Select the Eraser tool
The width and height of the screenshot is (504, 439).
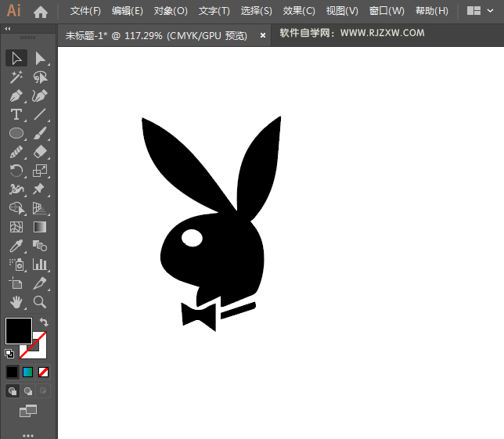pos(40,152)
